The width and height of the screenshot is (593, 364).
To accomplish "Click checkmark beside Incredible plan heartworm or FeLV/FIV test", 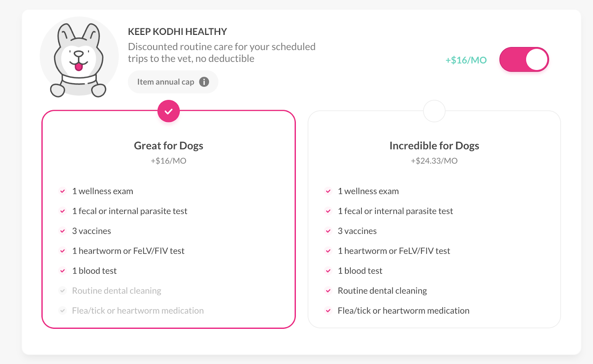I will 328,251.
